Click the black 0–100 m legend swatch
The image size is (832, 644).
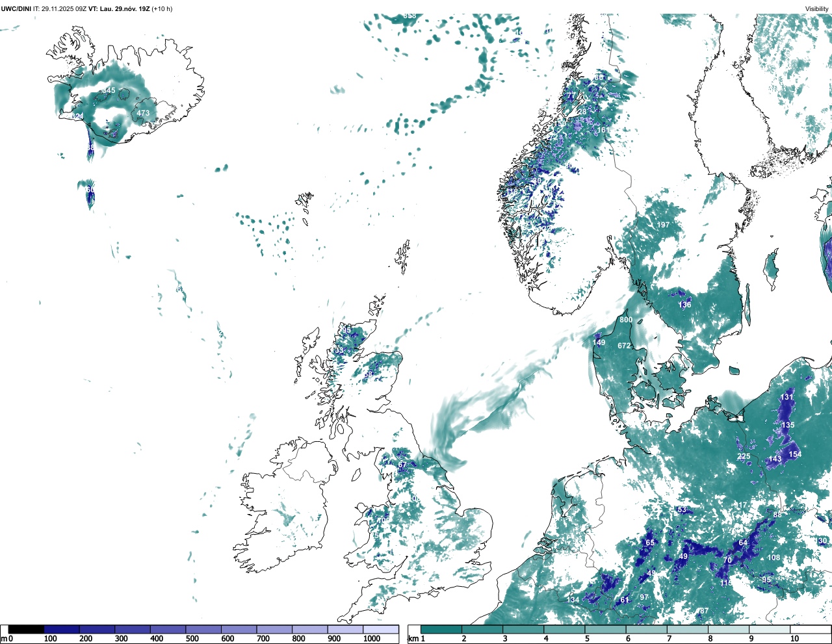(x=27, y=629)
